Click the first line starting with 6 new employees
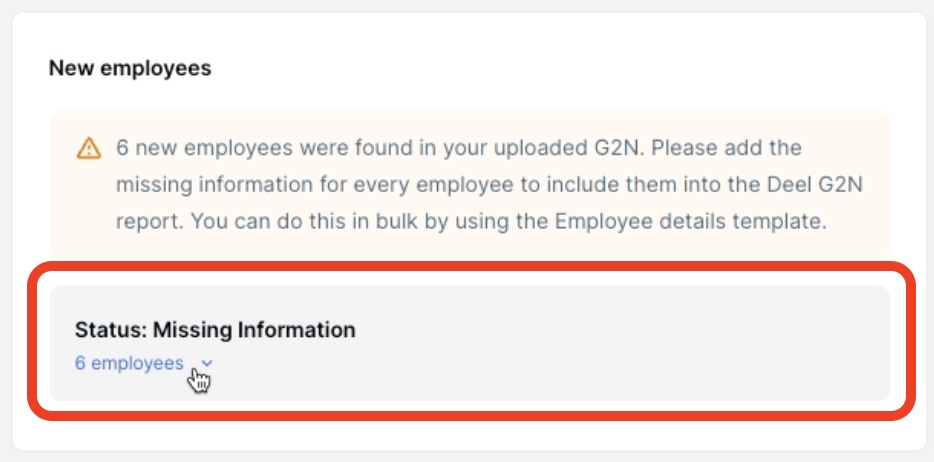 (x=459, y=148)
